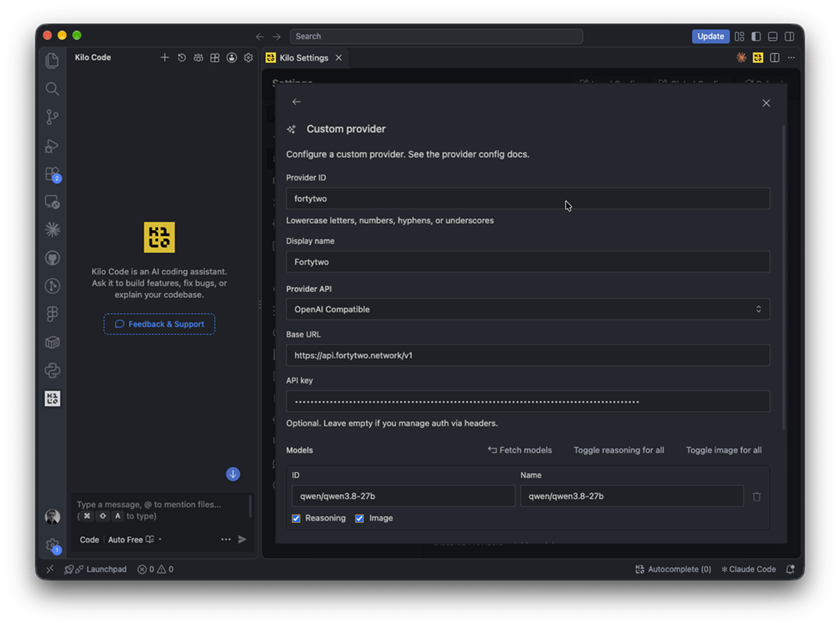Click Toggle image for all
This screenshot has width=840, height=627.
pyautogui.click(x=724, y=450)
